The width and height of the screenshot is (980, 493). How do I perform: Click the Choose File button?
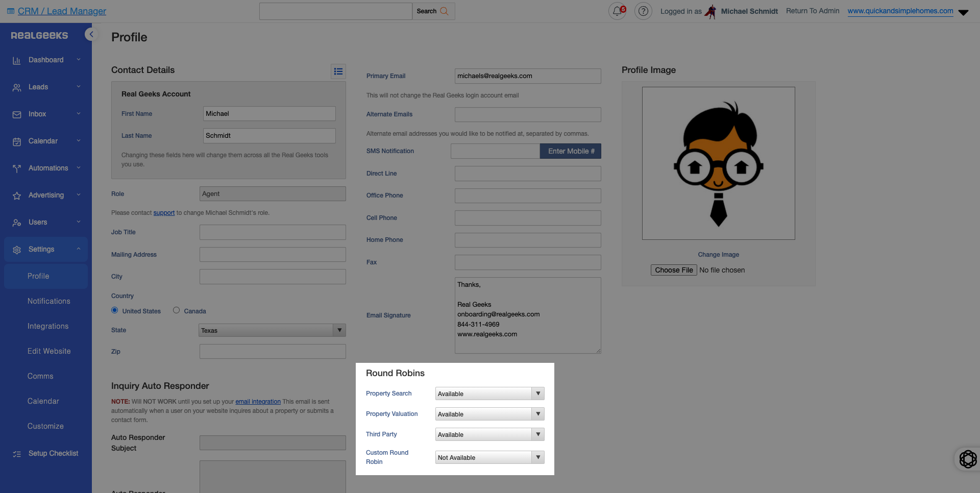coord(674,270)
